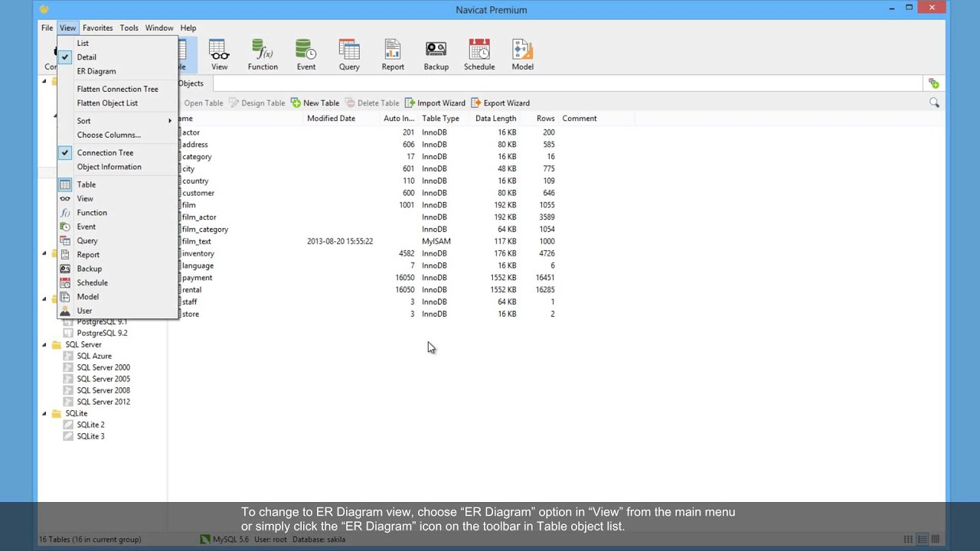Open the Help menu

pyautogui.click(x=188, y=28)
